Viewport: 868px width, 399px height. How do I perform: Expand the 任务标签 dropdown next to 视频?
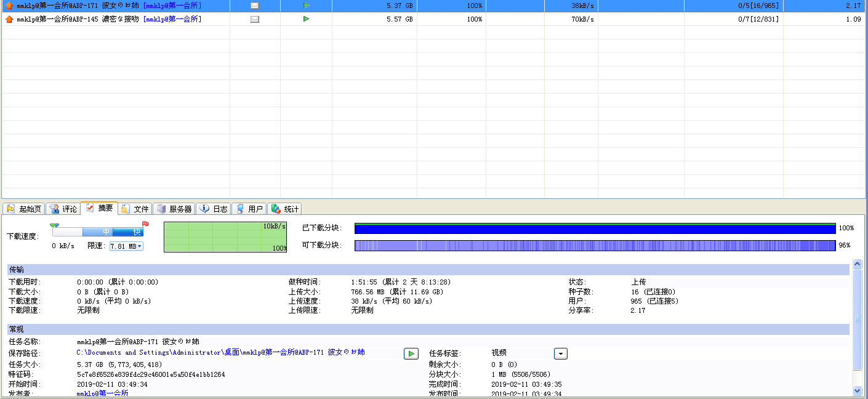560,353
